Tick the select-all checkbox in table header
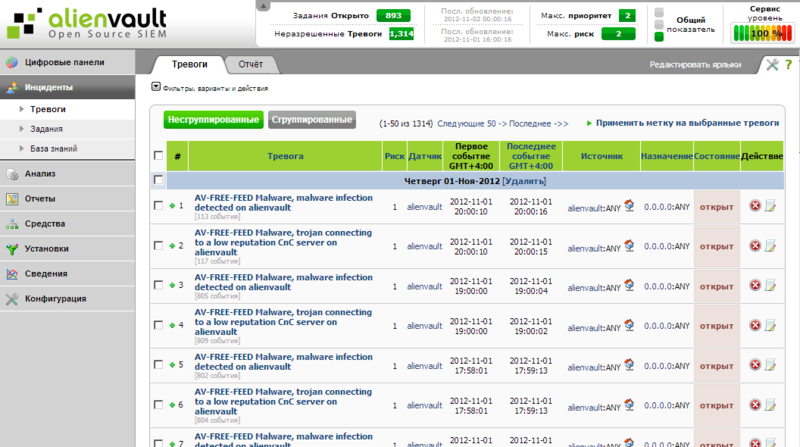This screenshot has height=447, width=800. [x=158, y=155]
